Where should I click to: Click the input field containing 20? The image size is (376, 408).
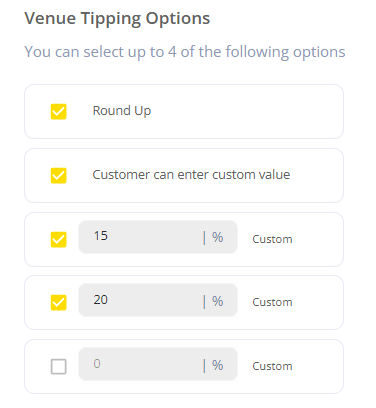coord(158,300)
